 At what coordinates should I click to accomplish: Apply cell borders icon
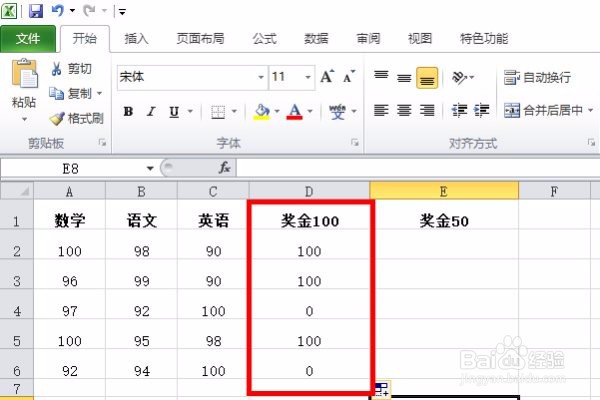pyautogui.click(x=218, y=112)
